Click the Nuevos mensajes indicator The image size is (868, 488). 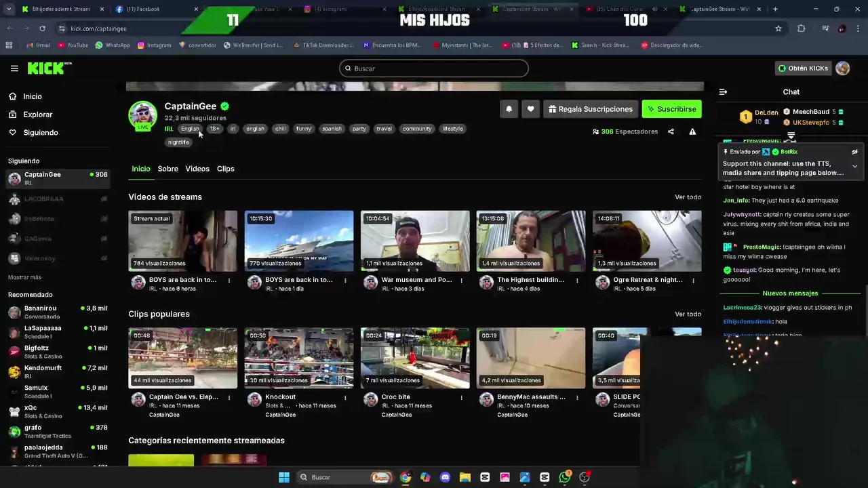point(790,293)
